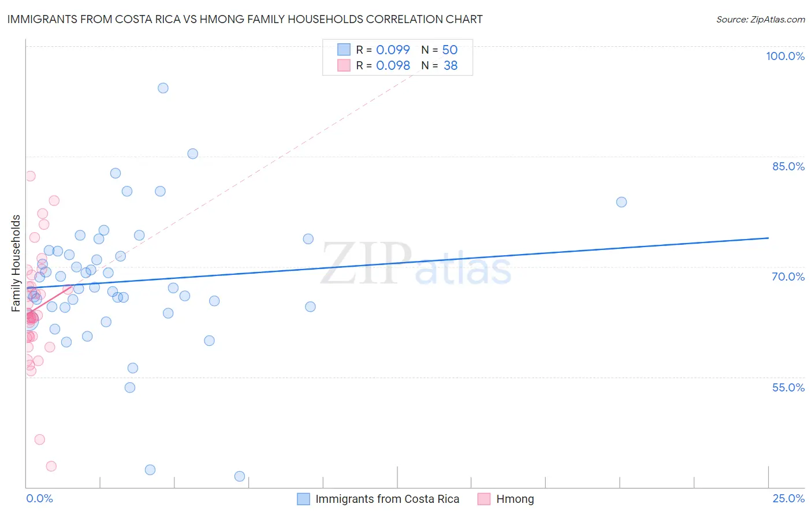Click the highest blue data point near 94%
The height and width of the screenshot is (515, 812).
point(163,88)
